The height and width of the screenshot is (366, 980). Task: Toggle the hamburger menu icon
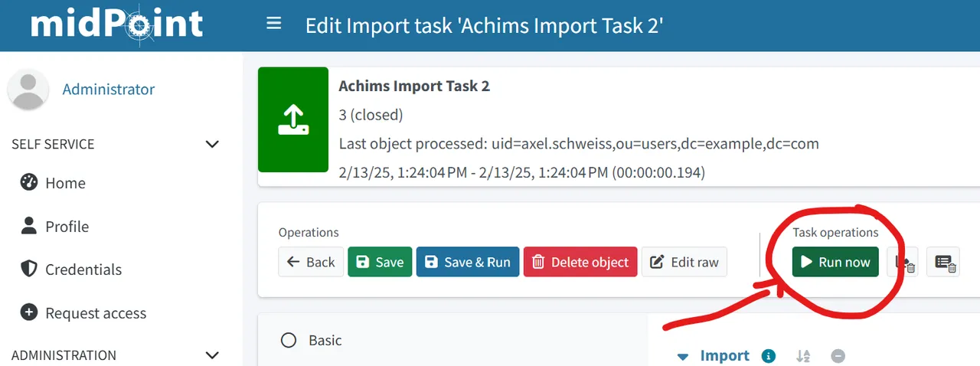click(274, 24)
